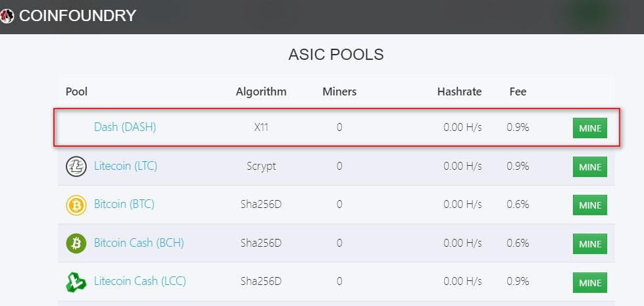Click MINE button for Litecoin
644x306 pixels.
tap(590, 166)
